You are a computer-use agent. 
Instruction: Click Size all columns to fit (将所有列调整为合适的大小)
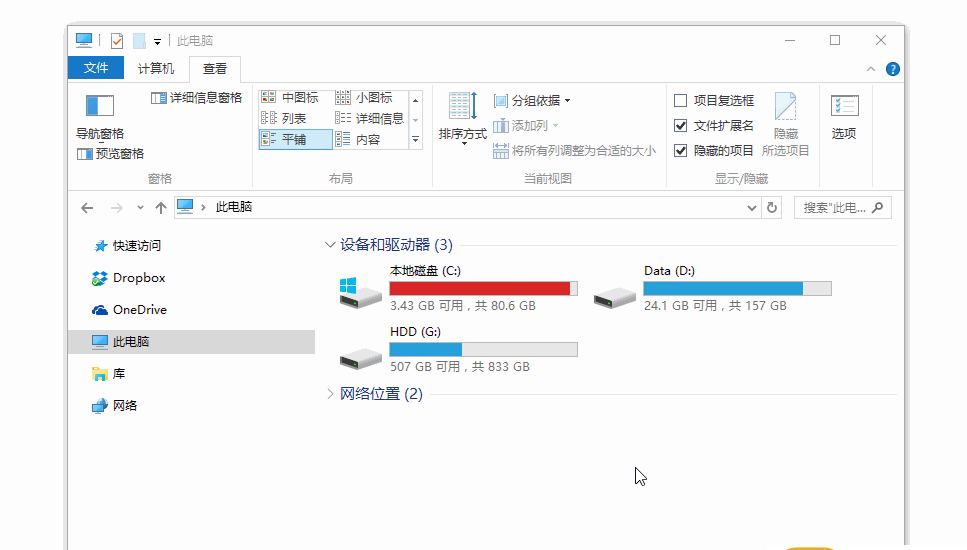point(574,151)
